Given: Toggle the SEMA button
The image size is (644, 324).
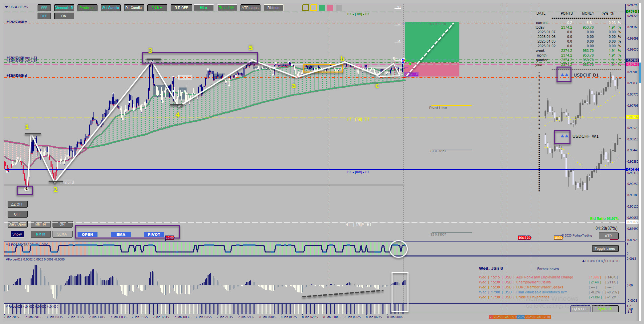Looking at the screenshot, I should pos(62,234).
